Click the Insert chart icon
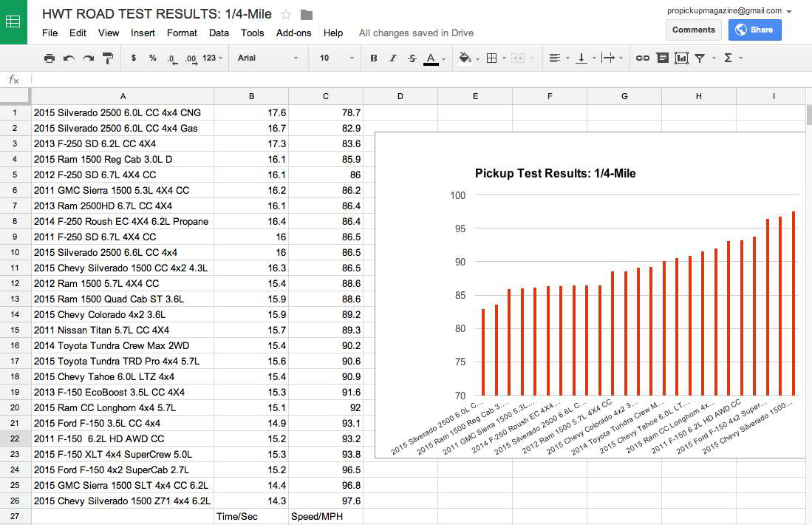 click(681, 58)
